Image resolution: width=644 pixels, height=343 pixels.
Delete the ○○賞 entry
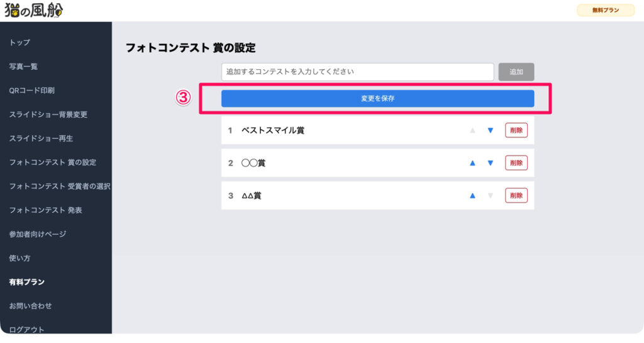click(516, 163)
